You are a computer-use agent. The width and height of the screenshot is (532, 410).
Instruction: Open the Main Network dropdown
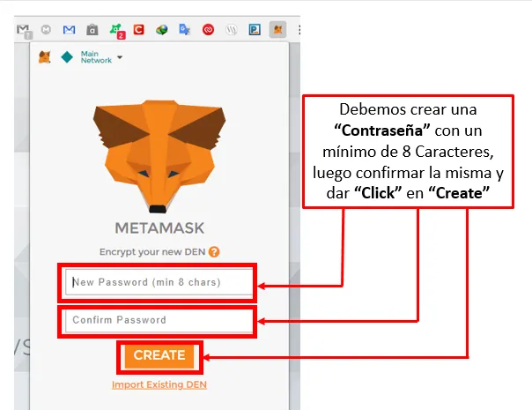click(101, 57)
